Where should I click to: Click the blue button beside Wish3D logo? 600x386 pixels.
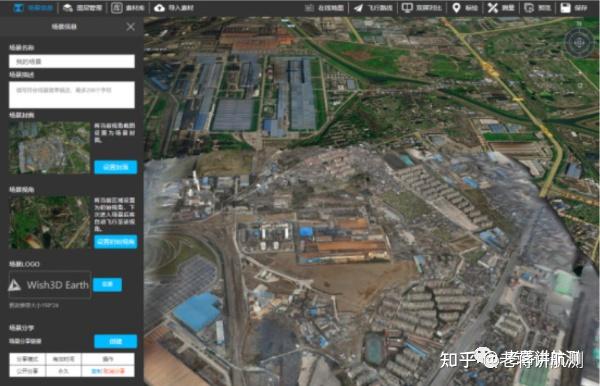click(x=108, y=284)
